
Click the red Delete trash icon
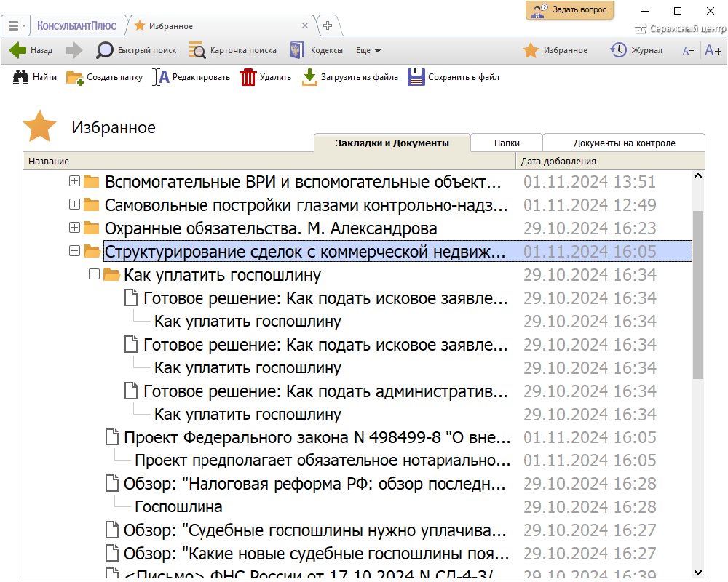(248, 77)
